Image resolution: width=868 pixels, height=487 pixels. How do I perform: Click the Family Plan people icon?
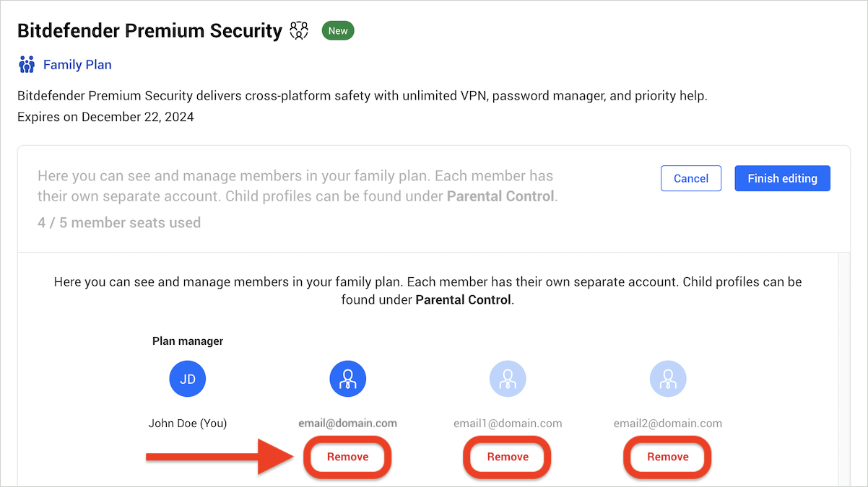[27, 65]
